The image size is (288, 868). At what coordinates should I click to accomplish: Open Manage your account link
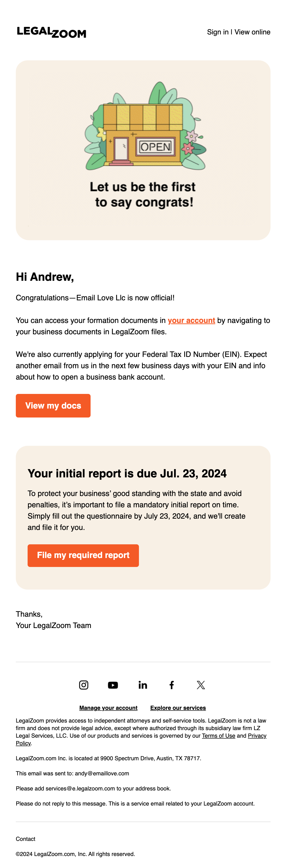pos(108,708)
